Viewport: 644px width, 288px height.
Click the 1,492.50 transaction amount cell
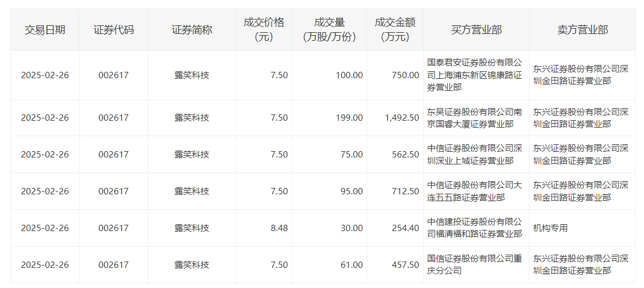click(x=402, y=118)
